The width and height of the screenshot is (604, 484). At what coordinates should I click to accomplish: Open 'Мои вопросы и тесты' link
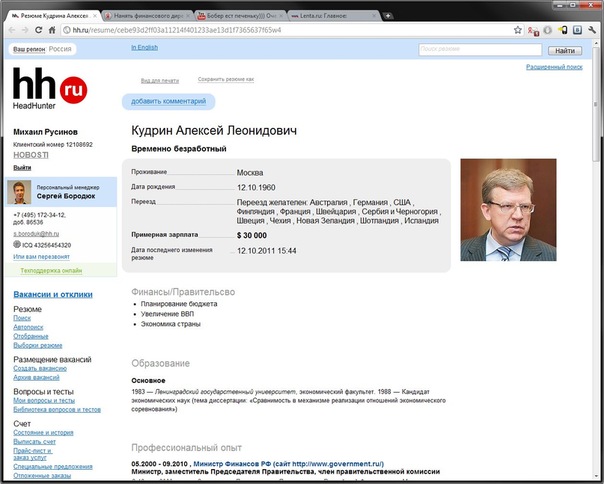pos(44,400)
